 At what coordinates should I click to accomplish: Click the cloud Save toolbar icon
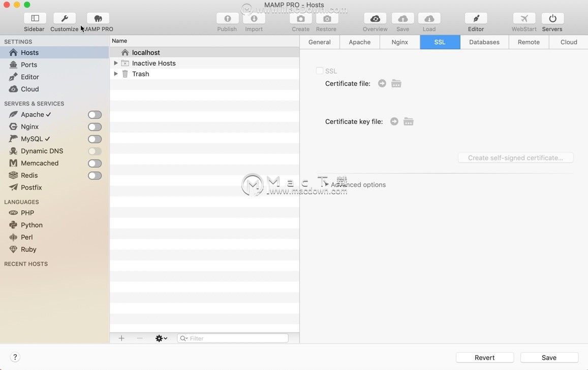[403, 18]
